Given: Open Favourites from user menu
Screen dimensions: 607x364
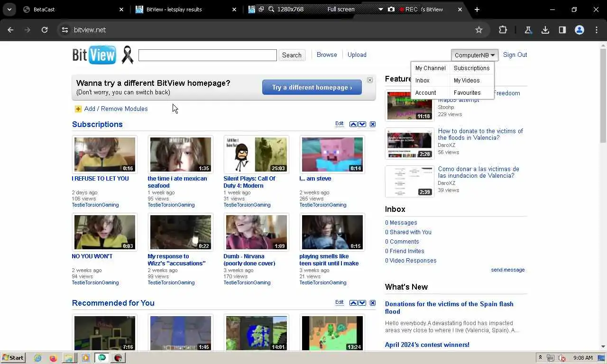Looking at the screenshot, I should click(467, 93).
